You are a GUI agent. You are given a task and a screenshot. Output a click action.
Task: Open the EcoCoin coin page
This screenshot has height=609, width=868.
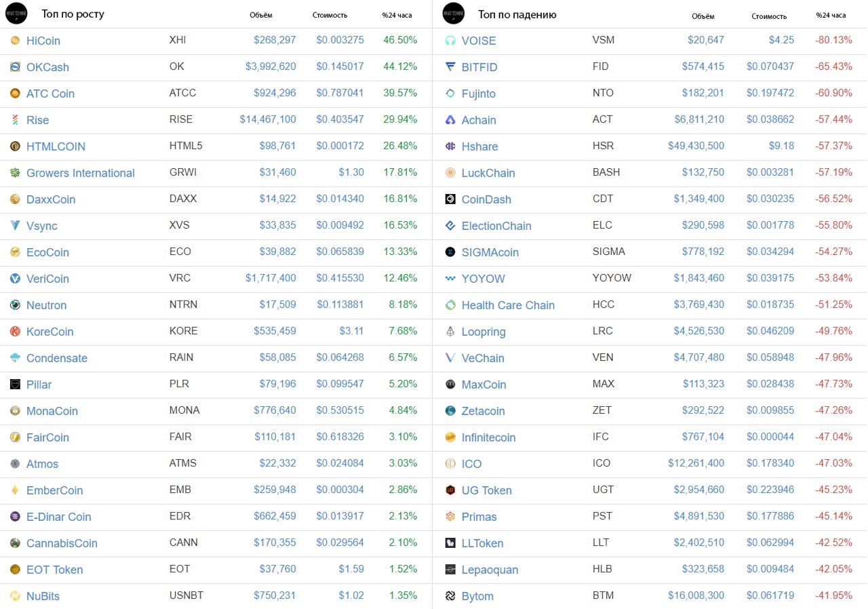click(47, 252)
